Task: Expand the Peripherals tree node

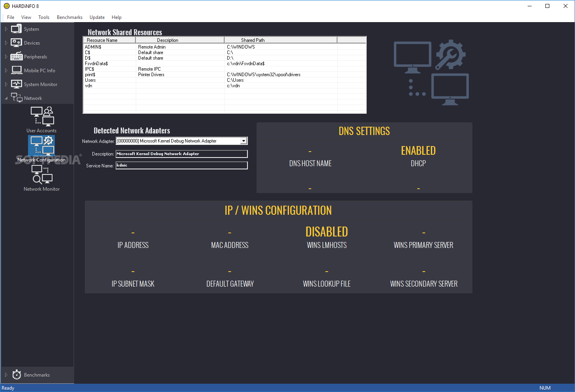Action: (x=6, y=57)
